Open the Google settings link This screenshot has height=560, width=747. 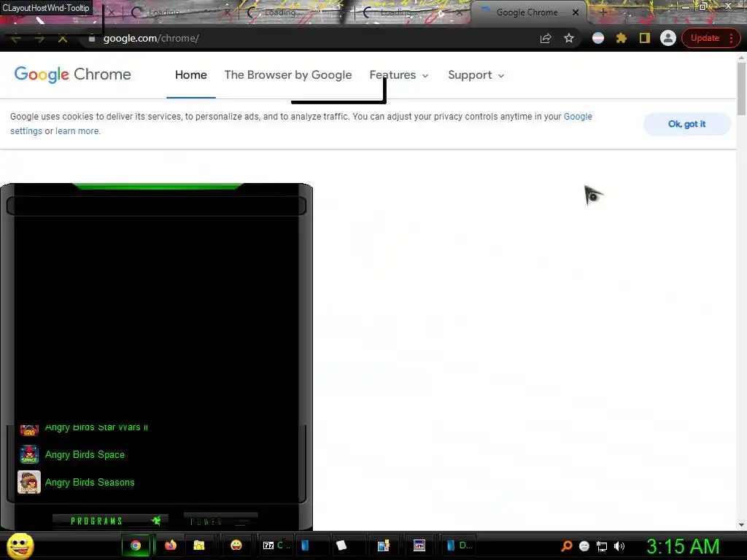pos(578,117)
